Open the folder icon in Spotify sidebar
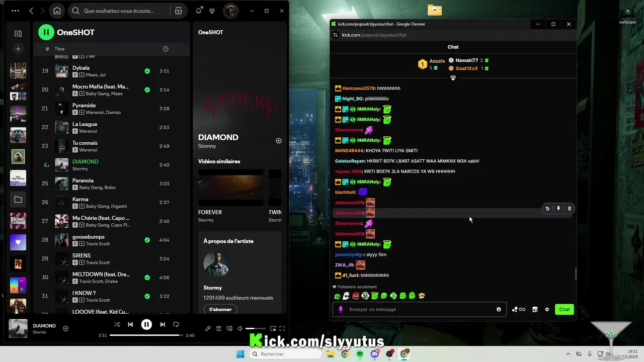 (18, 200)
